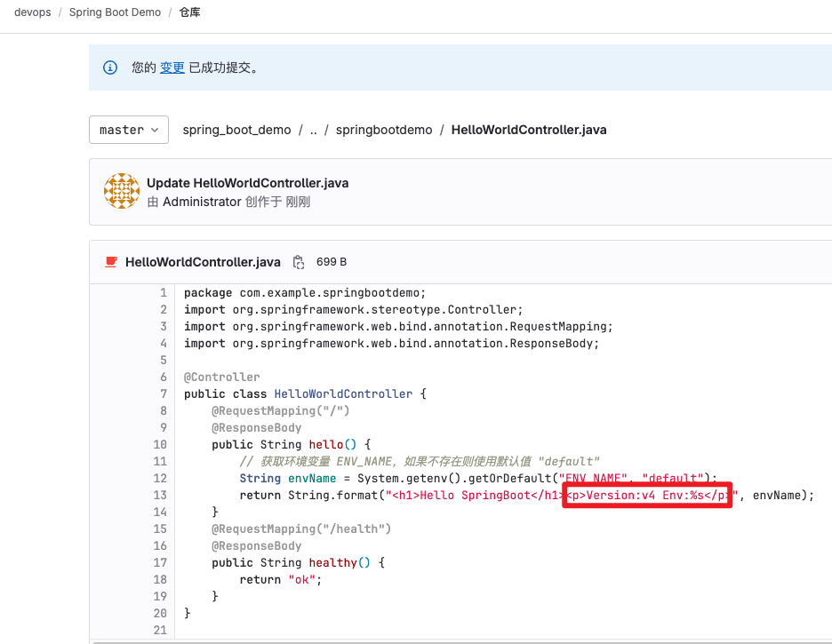The image size is (832, 644).
Task: Open Spring Boot Demo project breadcrumb
Action: [x=116, y=12]
